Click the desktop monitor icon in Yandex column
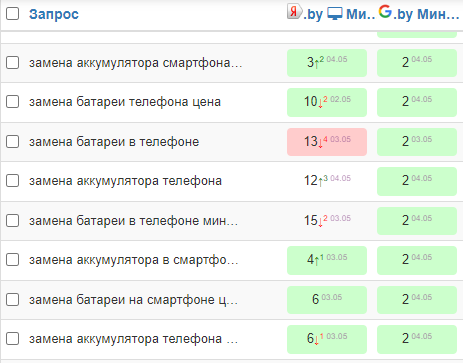 coord(335,14)
